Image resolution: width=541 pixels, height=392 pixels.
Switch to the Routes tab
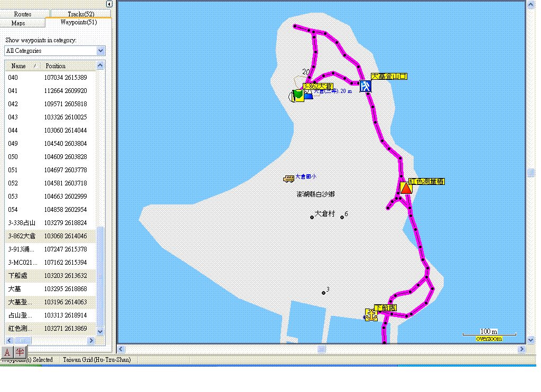click(23, 14)
